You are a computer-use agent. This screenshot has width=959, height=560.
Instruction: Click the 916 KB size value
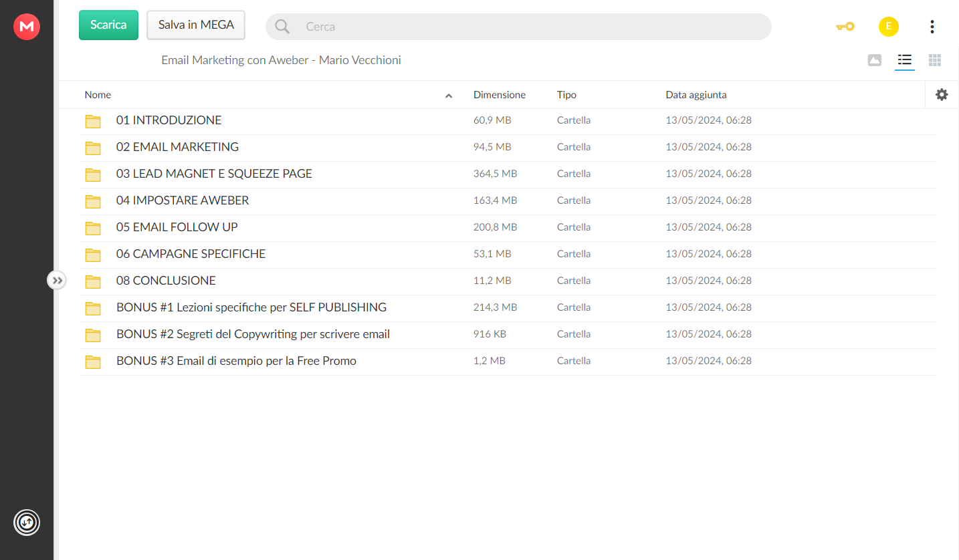490,334
